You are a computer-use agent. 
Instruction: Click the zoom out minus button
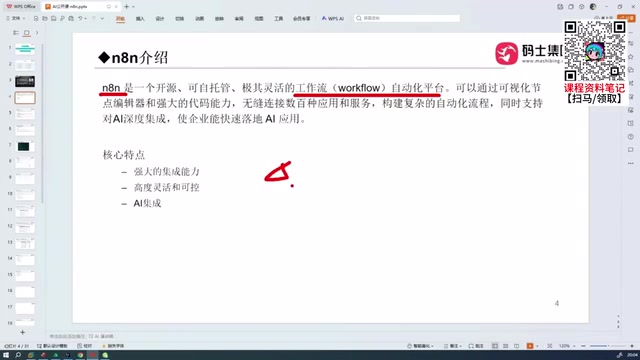[x=584, y=346]
